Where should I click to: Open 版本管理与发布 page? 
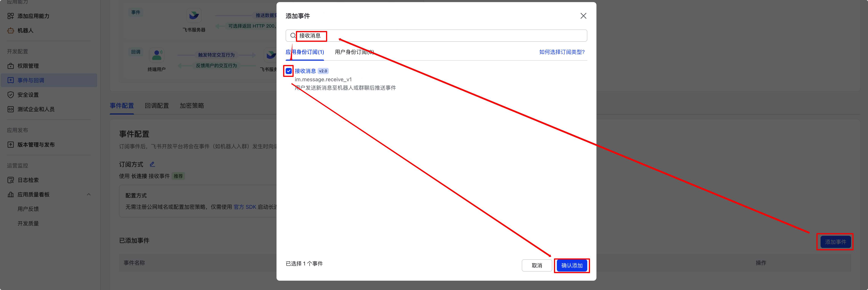36,144
